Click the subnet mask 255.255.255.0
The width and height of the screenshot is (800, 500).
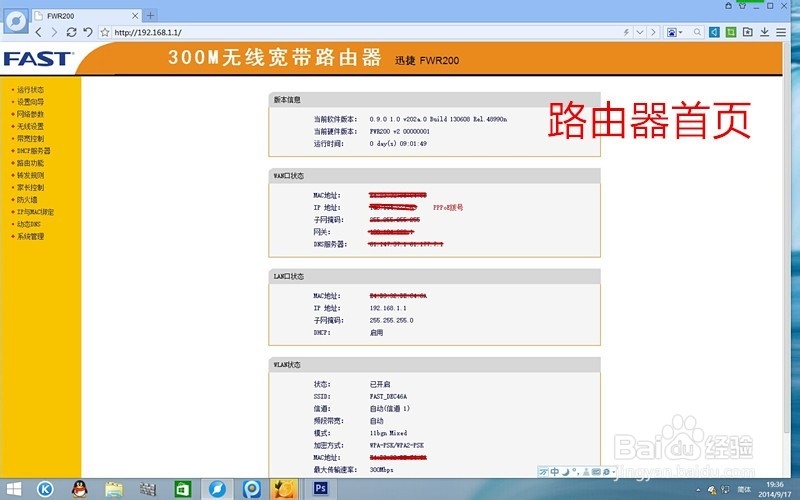click(391, 320)
